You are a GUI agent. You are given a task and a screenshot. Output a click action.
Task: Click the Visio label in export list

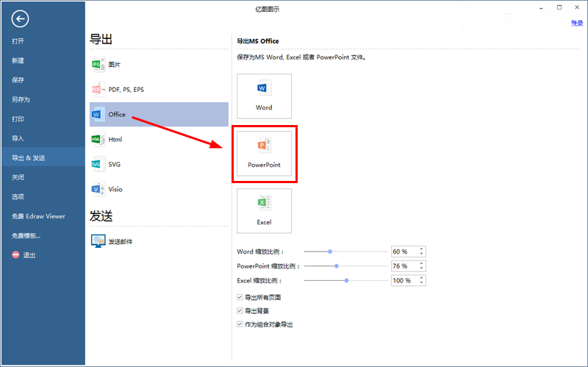tap(115, 189)
